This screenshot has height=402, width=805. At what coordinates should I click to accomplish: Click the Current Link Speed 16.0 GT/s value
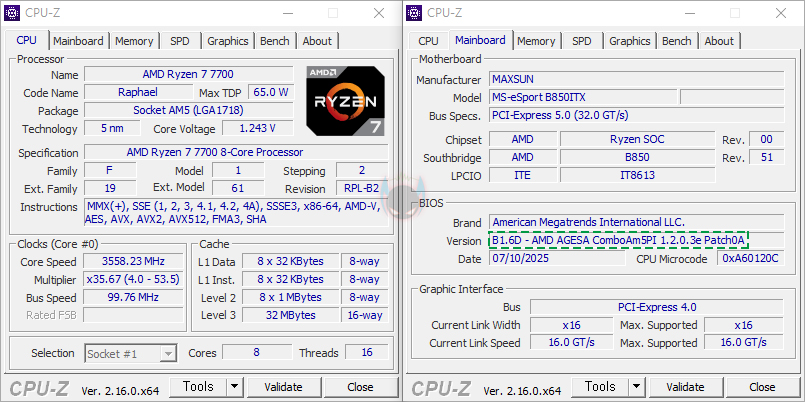point(571,342)
